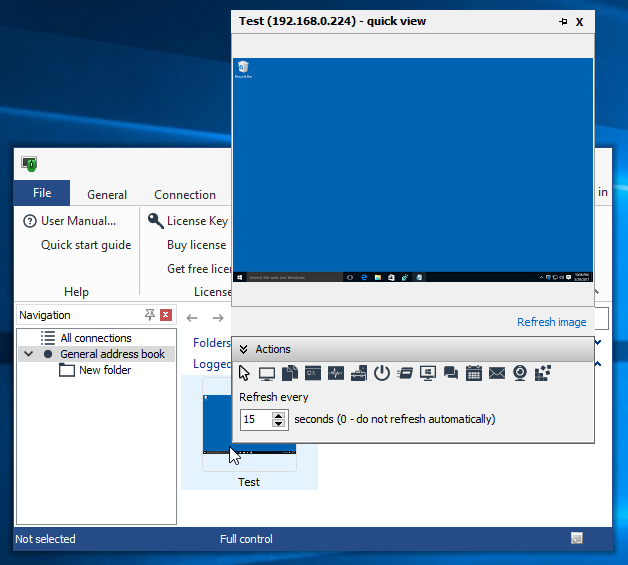Open the Task manager pulse icon
Viewport: 628px width, 565px height.
[x=336, y=373]
